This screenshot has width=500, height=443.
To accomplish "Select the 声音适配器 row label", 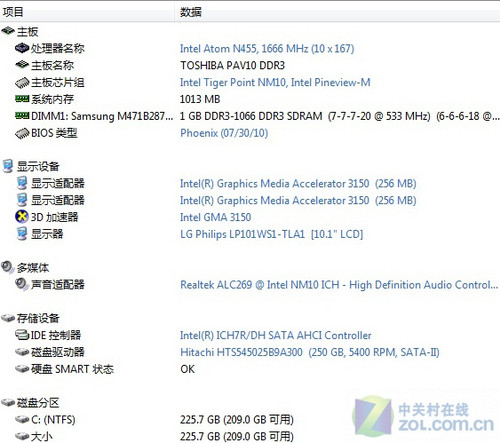I will click(x=57, y=285).
